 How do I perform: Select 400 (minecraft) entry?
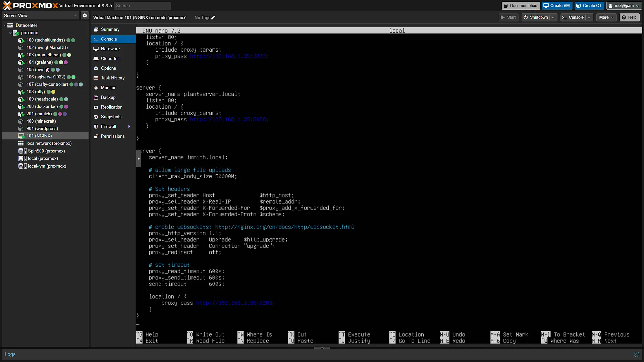tap(41, 121)
